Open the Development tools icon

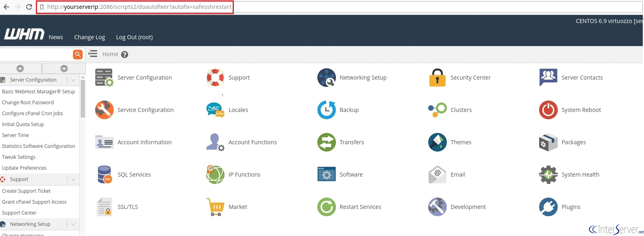tap(437, 207)
